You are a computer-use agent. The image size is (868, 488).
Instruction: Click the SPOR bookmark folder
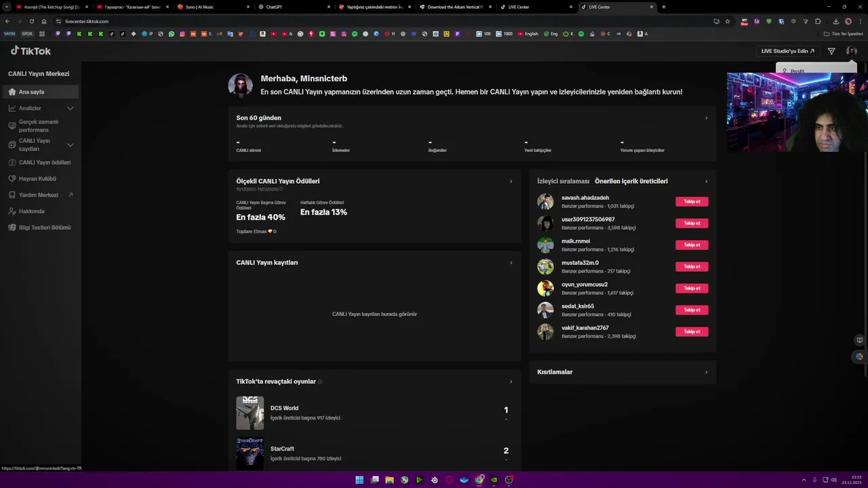[x=27, y=33]
